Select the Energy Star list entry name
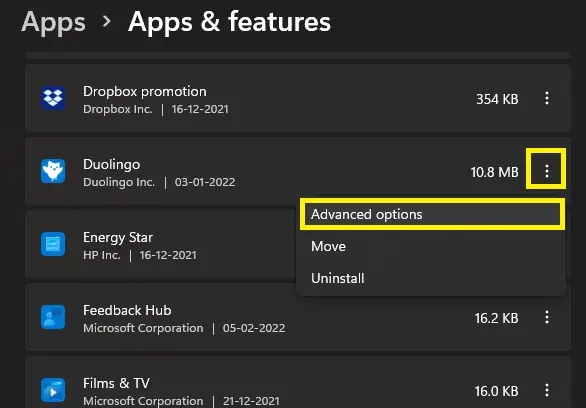 118,237
